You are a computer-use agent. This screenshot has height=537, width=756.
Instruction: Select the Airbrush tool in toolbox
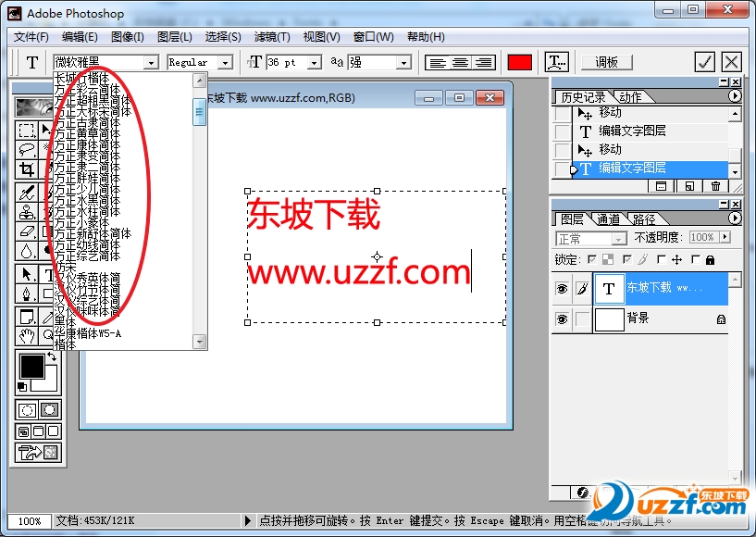coord(27,193)
